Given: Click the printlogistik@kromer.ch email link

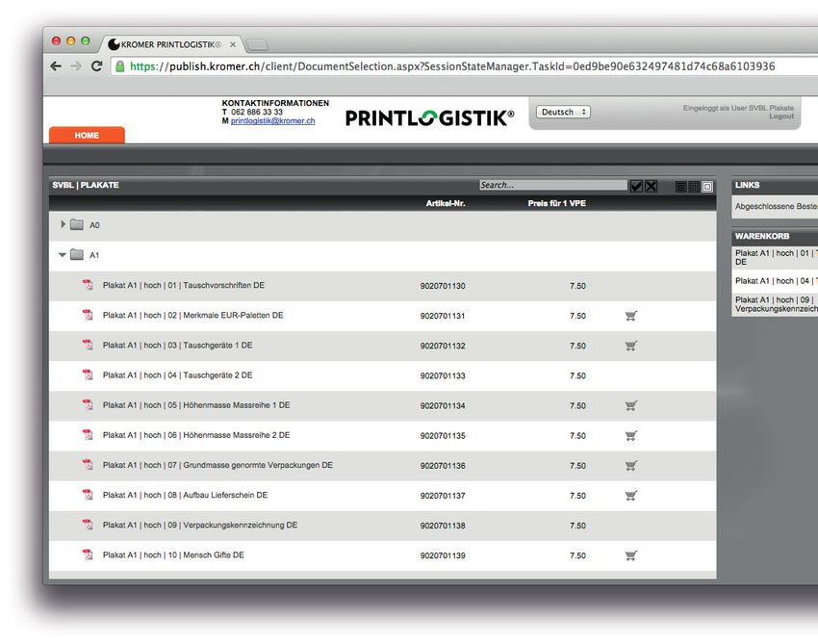Looking at the screenshot, I should click(273, 121).
